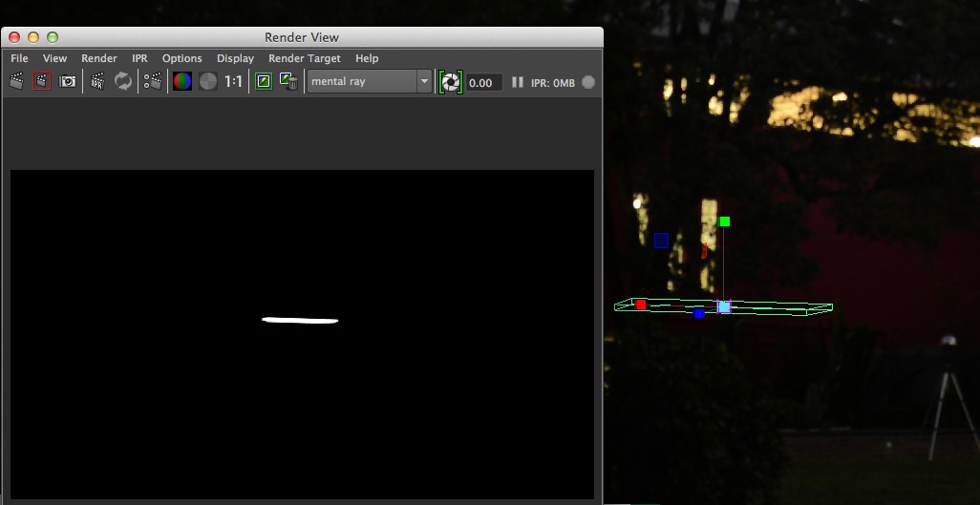Click the green Y-axis manipulator handle

[725, 221]
